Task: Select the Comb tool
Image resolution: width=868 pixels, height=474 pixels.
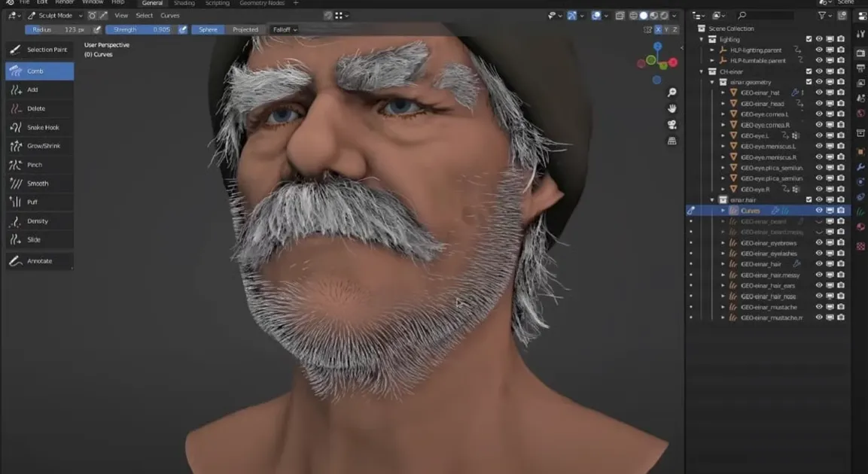Action: [39, 71]
